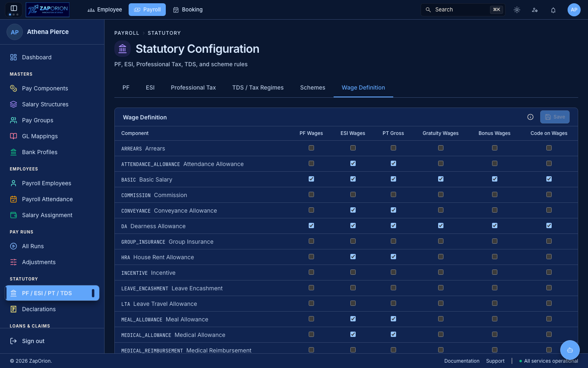Click the Salary Assignment wallet icon

point(13,215)
